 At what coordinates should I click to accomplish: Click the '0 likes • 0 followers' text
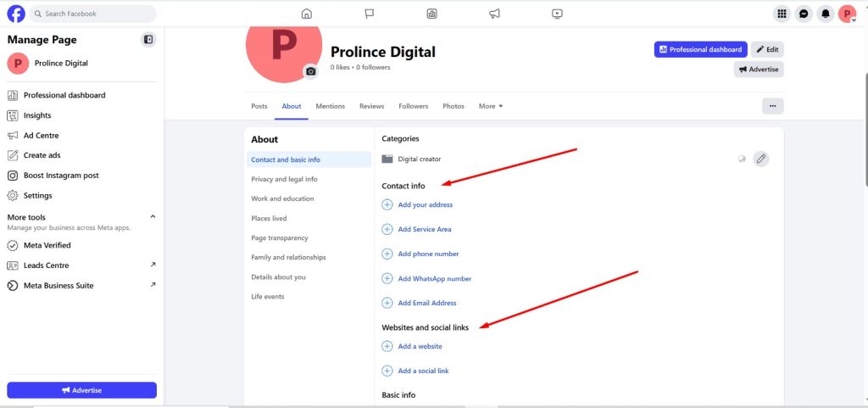pyautogui.click(x=360, y=68)
